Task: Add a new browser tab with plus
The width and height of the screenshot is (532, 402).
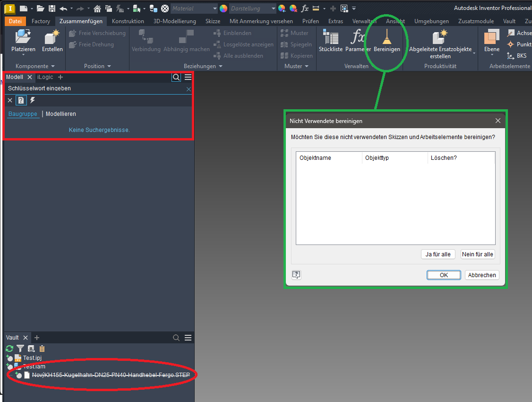Action: point(60,77)
